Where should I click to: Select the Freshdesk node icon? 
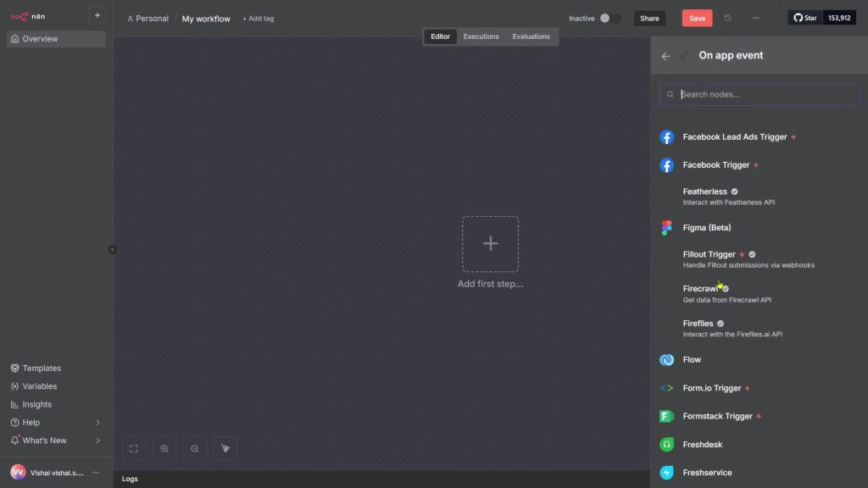point(667,445)
